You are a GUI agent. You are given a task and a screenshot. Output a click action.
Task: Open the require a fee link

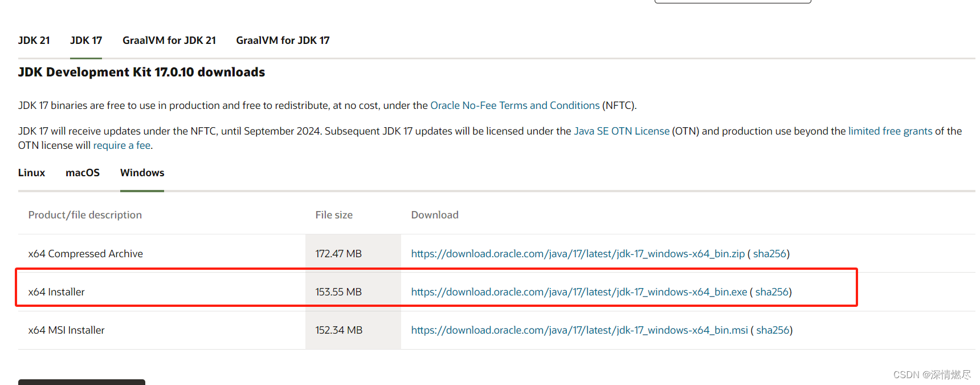pyautogui.click(x=121, y=145)
